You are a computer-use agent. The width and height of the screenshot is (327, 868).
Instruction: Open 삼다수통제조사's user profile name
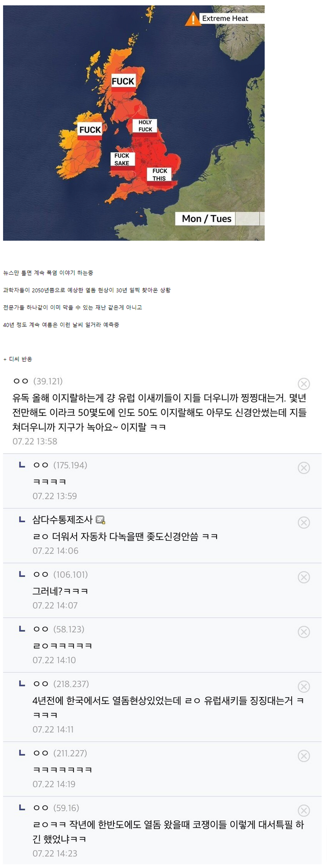pos(62,520)
